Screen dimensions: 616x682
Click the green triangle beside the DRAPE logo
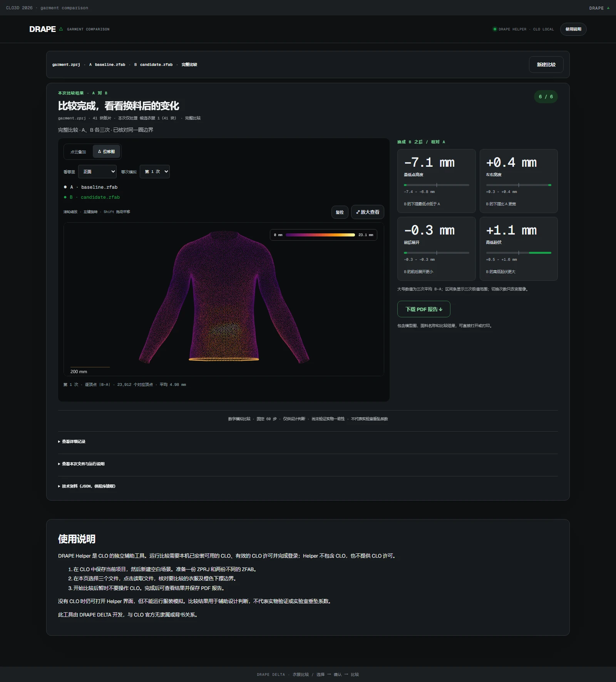[x=61, y=29]
